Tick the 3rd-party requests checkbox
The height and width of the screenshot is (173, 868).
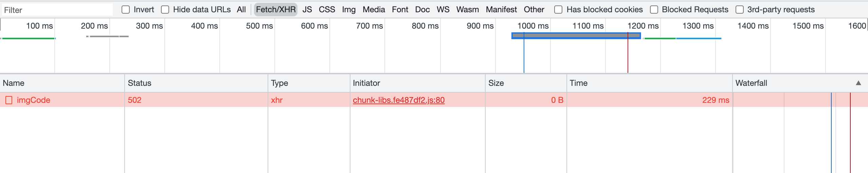tap(739, 10)
